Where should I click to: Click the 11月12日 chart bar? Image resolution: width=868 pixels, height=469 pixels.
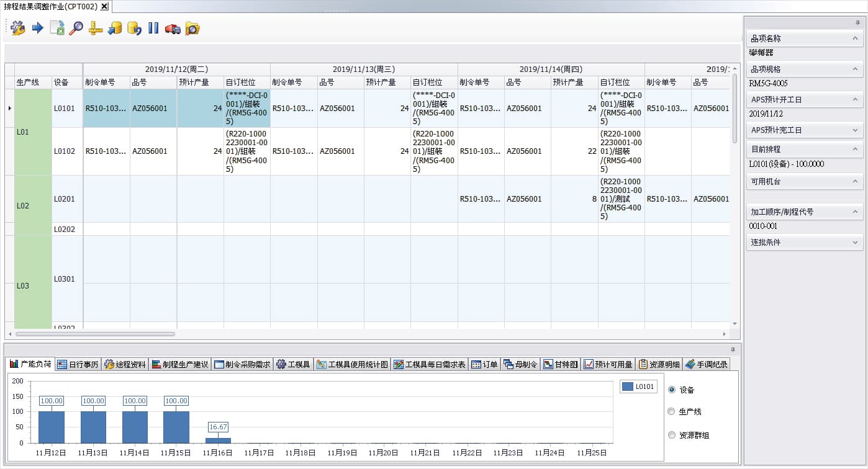click(51, 427)
